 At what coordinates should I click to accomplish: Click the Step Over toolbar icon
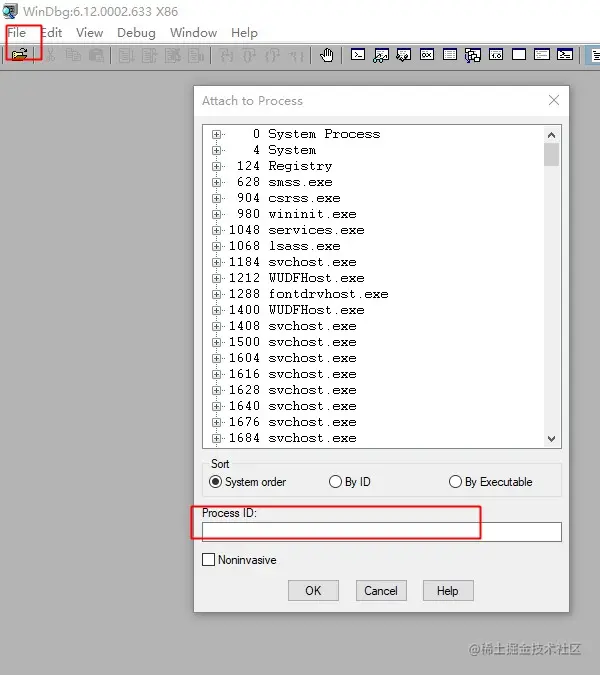tap(249, 55)
